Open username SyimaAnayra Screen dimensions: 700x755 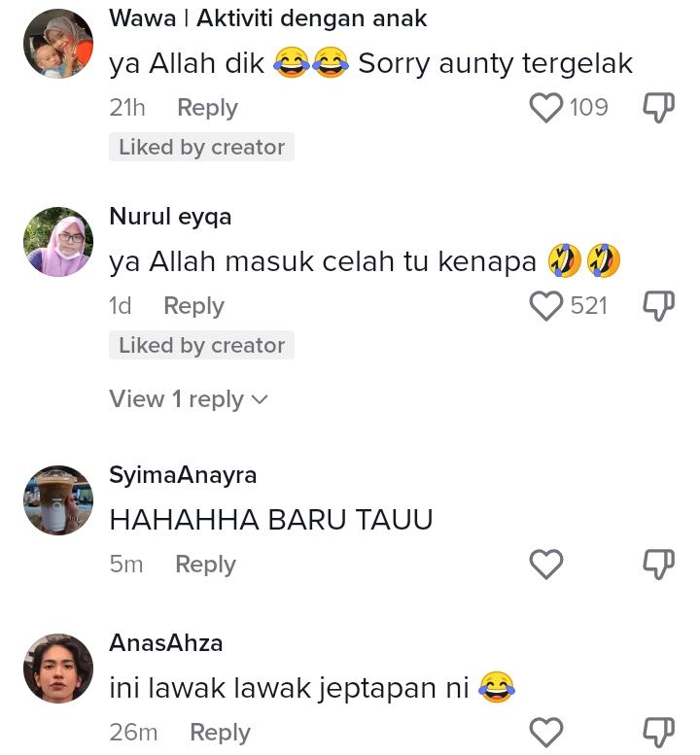pyautogui.click(x=183, y=476)
